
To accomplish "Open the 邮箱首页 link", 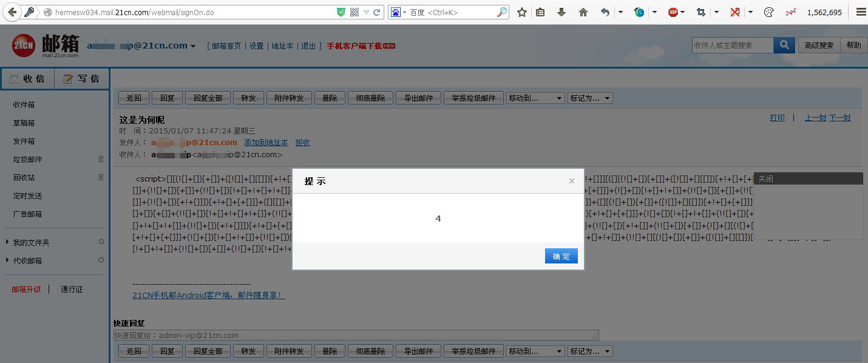I will [226, 46].
